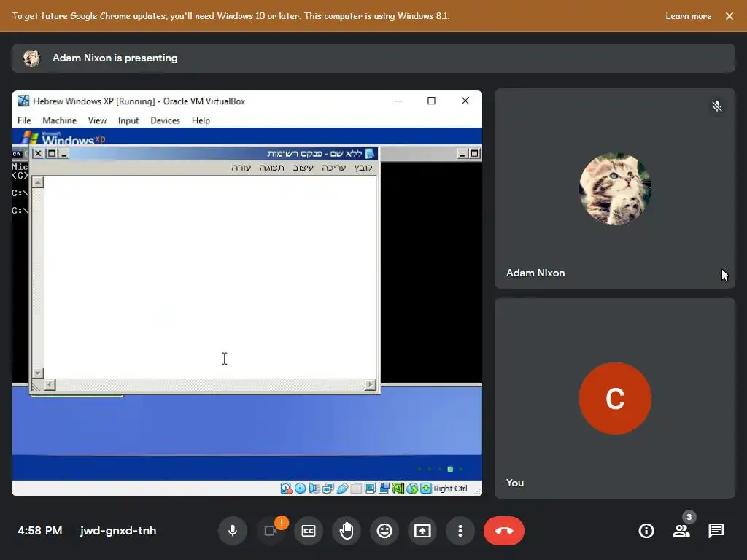
Task: Raise hand in the meeting
Action: tap(347, 531)
